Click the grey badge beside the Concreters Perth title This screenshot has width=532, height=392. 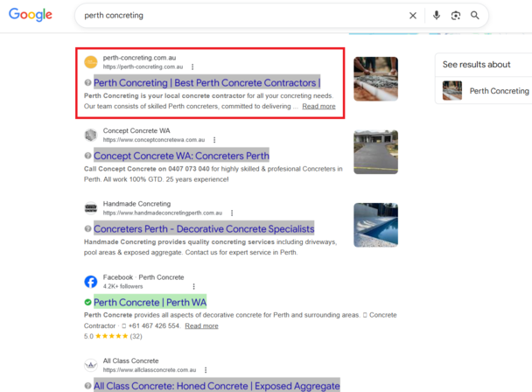[x=87, y=228]
